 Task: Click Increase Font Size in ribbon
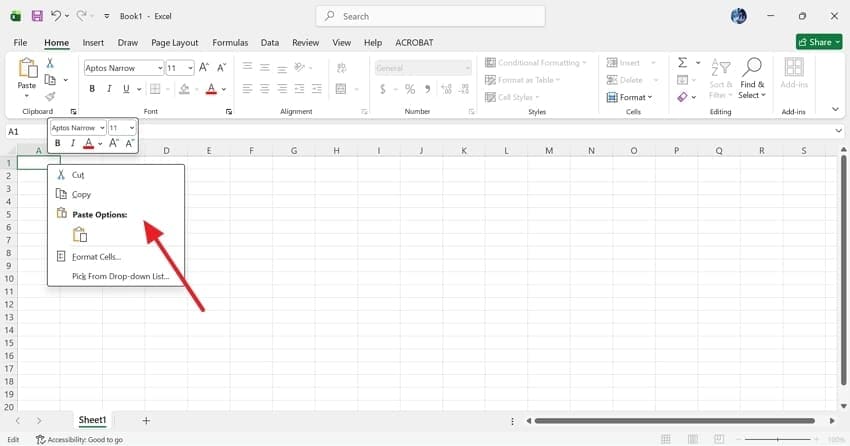204,67
